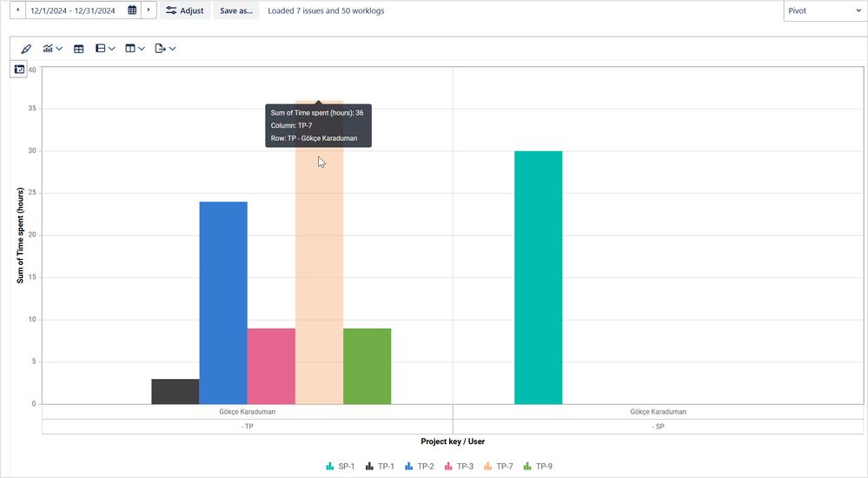Toggle TP-1 series in the legend
868x478 pixels.
tap(380, 467)
